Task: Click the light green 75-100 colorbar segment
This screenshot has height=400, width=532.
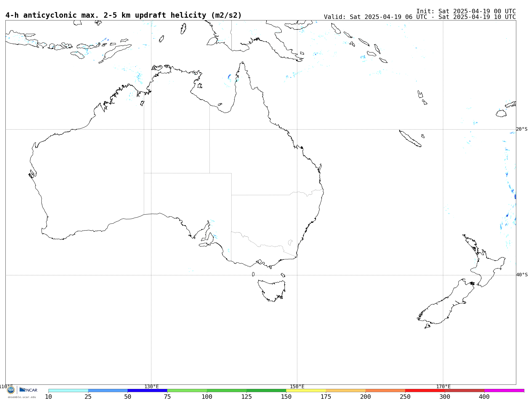Action: [187, 391]
